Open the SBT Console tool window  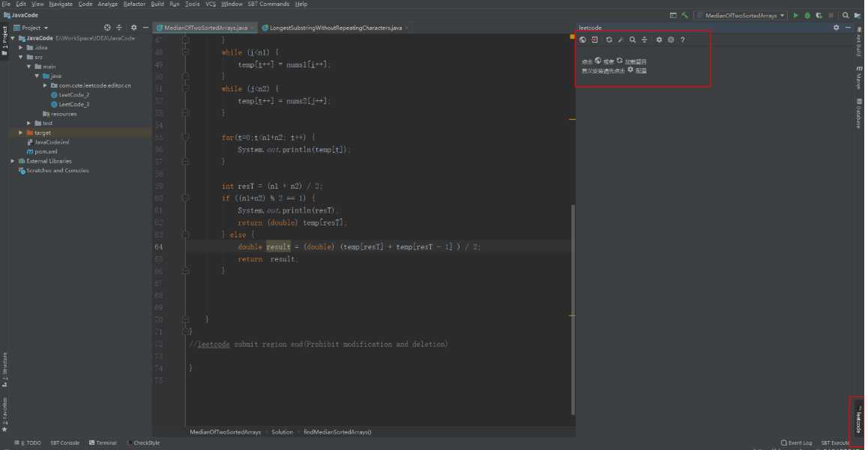coord(64,443)
